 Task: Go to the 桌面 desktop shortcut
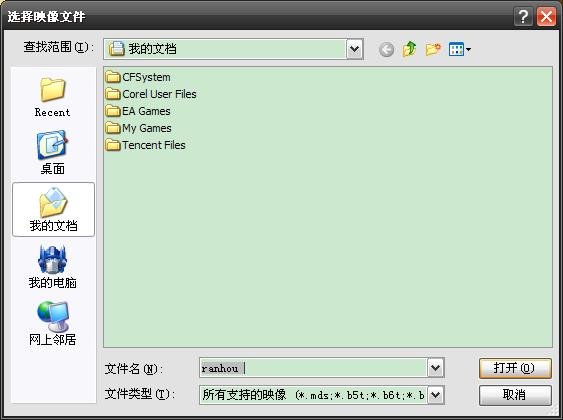click(53, 153)
